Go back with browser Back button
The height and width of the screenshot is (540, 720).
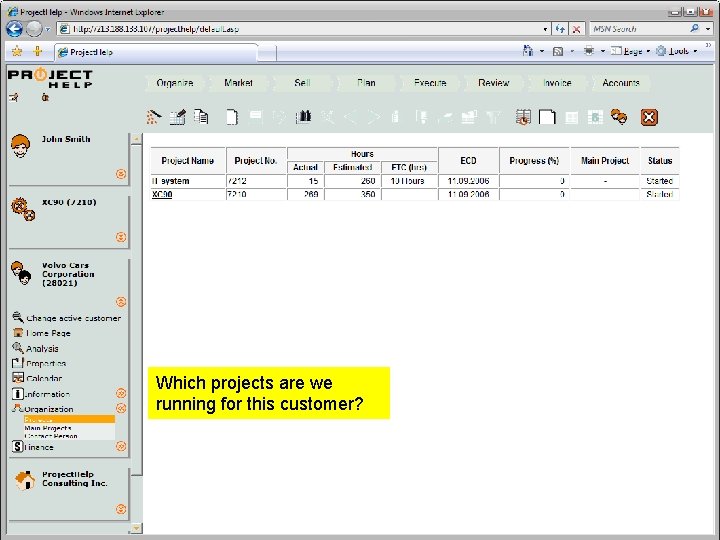14,29
